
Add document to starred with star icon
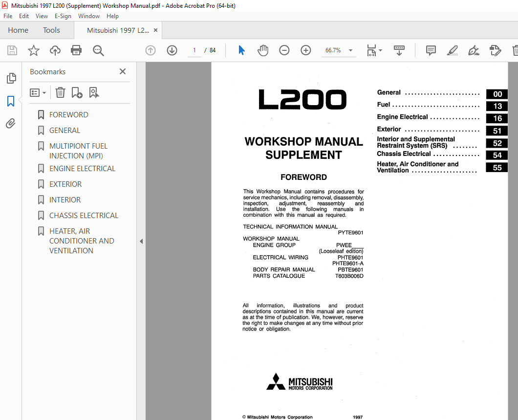tap(33, 50)
